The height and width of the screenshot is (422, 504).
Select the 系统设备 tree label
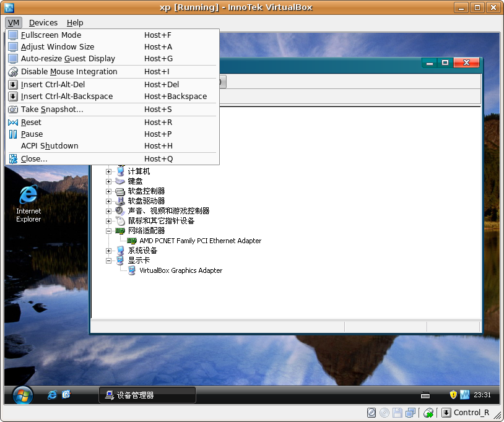142,251
